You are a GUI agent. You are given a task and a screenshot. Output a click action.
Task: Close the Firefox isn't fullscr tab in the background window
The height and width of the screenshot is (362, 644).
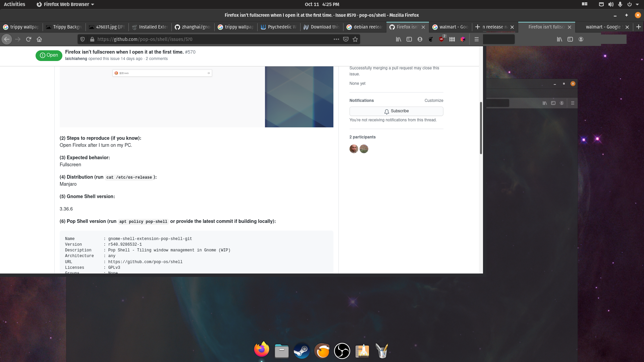point(570,27)
